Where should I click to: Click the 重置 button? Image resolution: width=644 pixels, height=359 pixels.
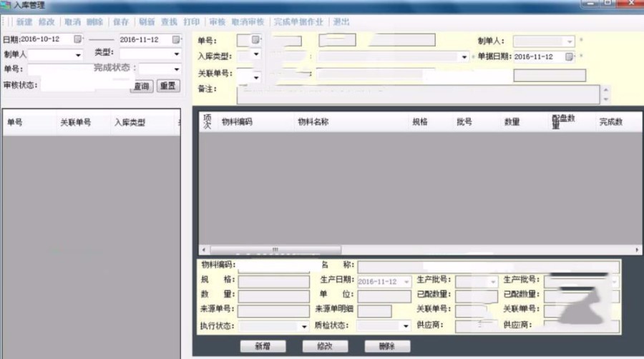tap(168, 86)
